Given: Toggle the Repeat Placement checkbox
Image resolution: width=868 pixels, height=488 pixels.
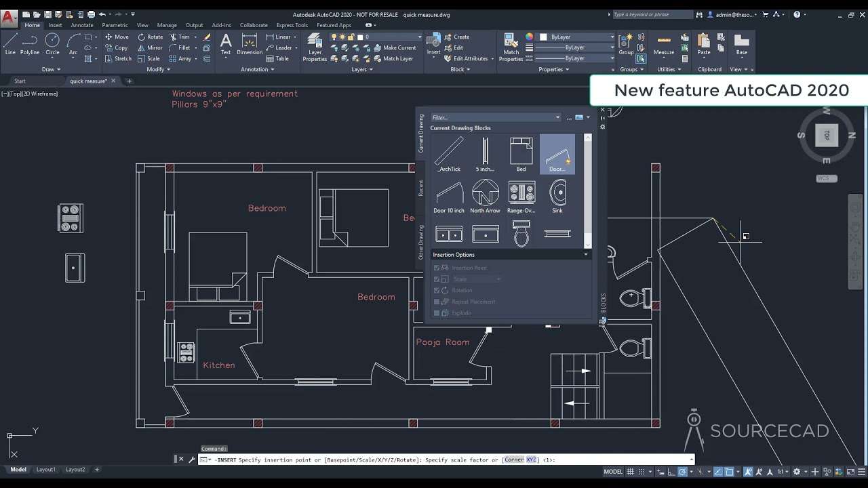Looking at the screenshot, I should click(437, 302).
